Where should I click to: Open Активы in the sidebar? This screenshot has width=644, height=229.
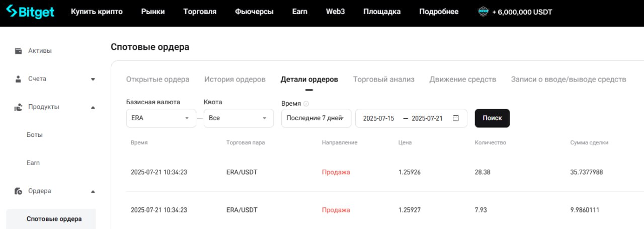point(40,51)
